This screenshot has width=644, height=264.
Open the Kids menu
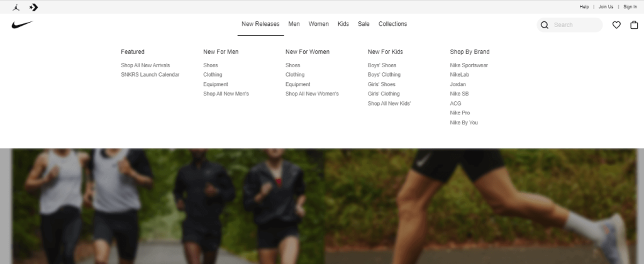pyautogui.click(x=343, y=24)
